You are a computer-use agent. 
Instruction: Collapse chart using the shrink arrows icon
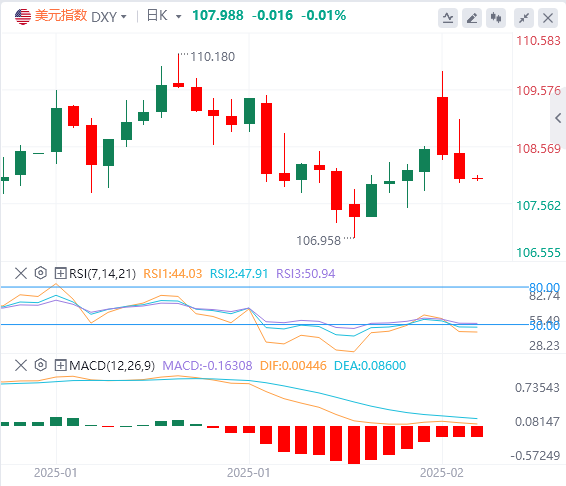(x=524, y=18)
